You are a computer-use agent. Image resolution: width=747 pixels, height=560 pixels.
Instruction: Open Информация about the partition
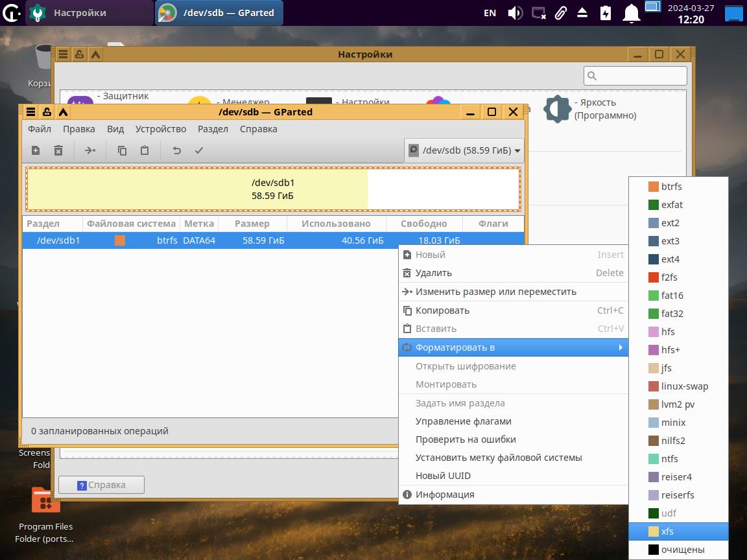pos(513,495)
